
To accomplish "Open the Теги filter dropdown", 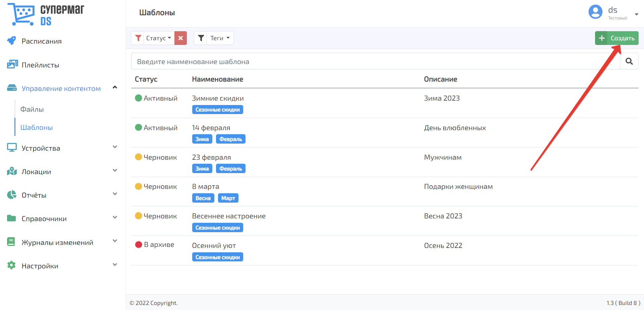I will 220,38.
